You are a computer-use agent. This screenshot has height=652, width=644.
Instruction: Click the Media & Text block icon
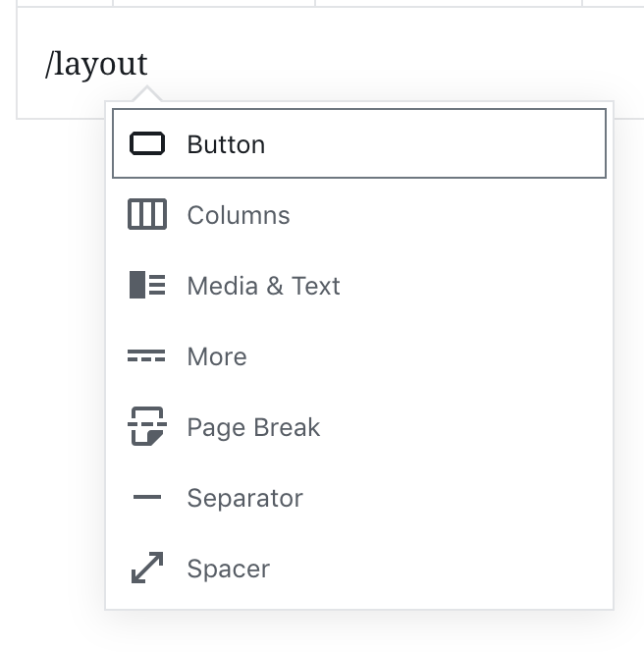[147, 286]
